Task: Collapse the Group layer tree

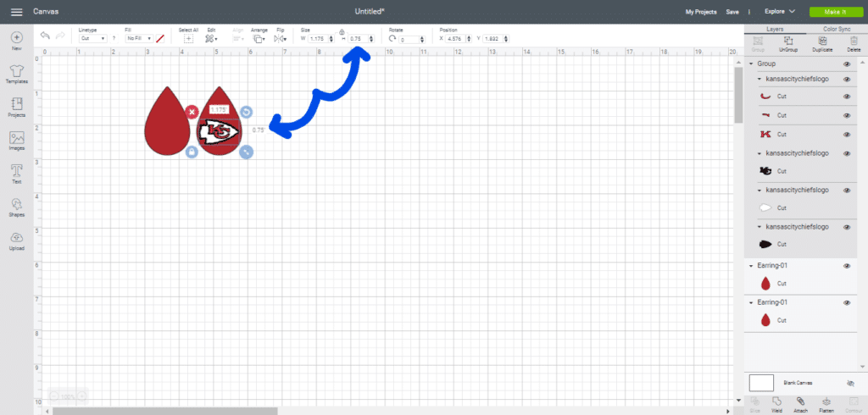Action: (750, 64)
